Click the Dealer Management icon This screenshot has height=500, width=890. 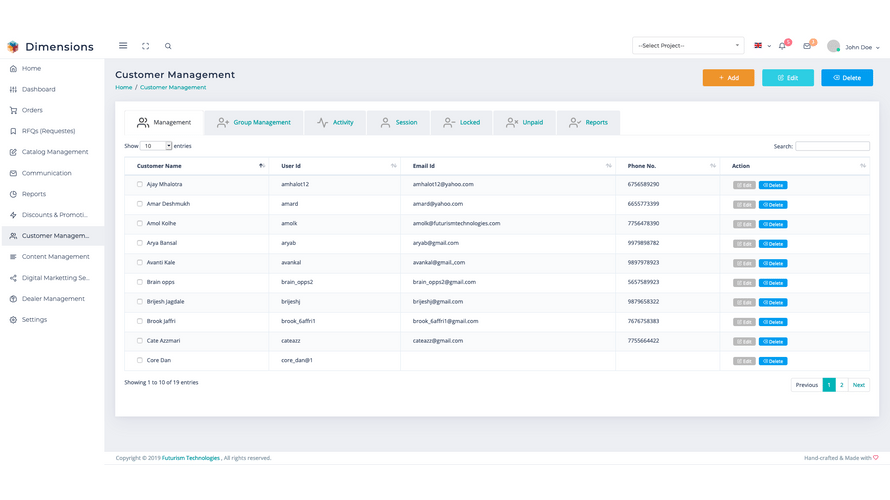(x=13, y=299)
